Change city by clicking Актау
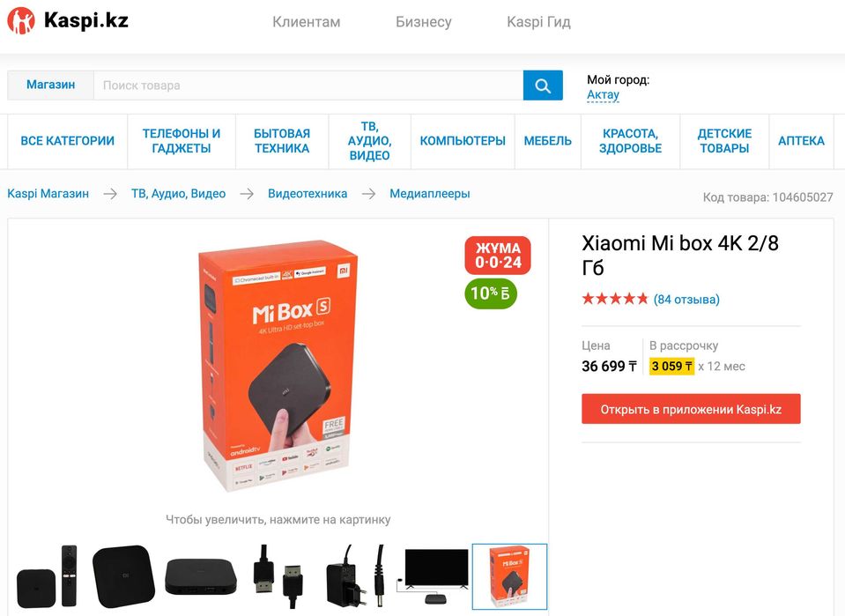The image size is (845, 616). tap(603, 94)
